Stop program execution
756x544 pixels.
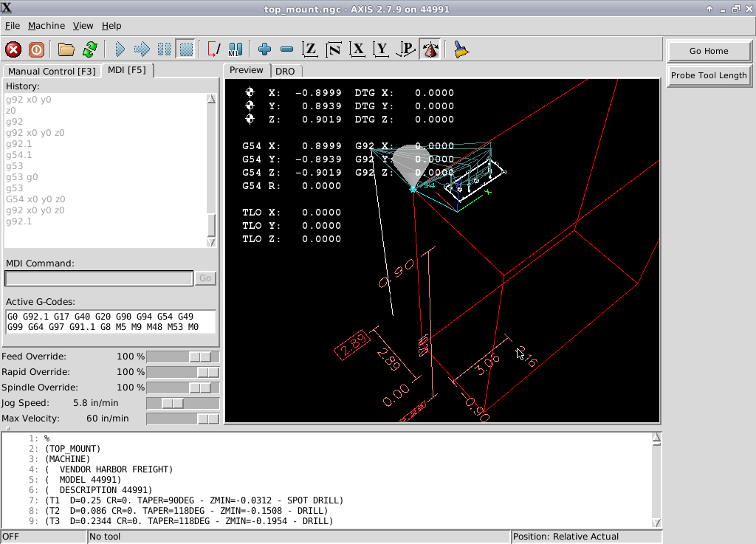coord(186,49)
